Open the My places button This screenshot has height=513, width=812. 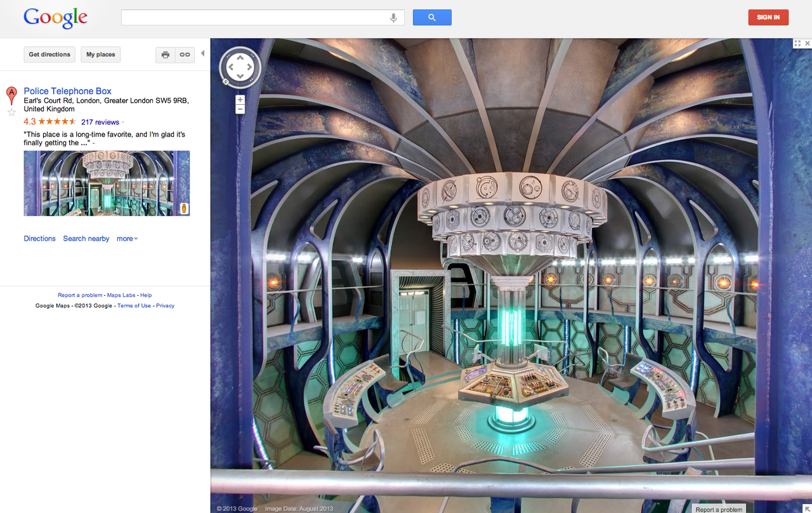[101, 55]
